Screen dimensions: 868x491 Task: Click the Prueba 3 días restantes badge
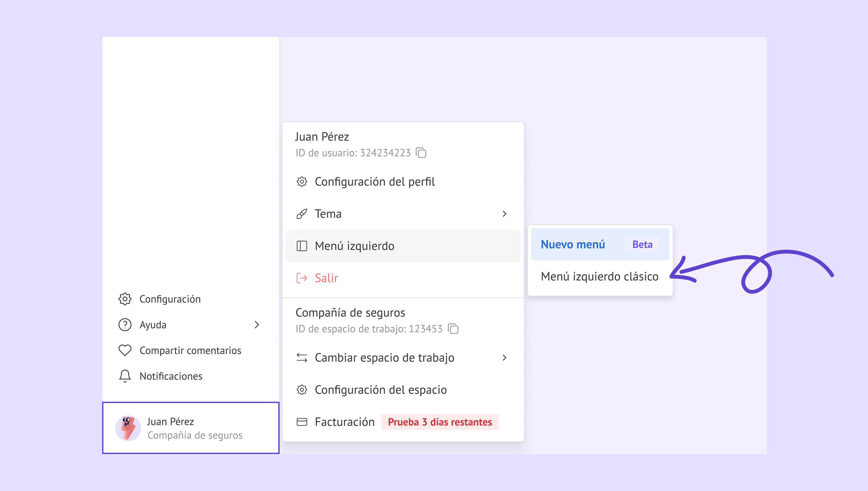click(440, 422)
